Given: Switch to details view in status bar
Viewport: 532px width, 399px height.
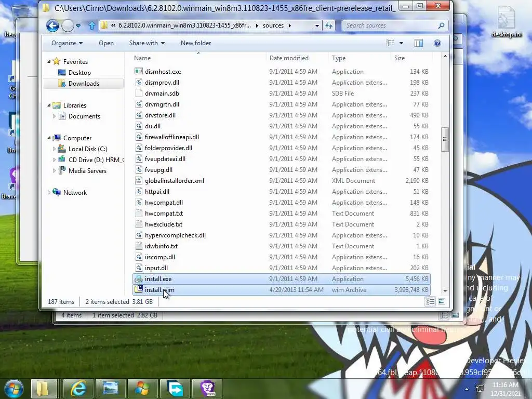Looking at the screenshot, I should [430, 301].
